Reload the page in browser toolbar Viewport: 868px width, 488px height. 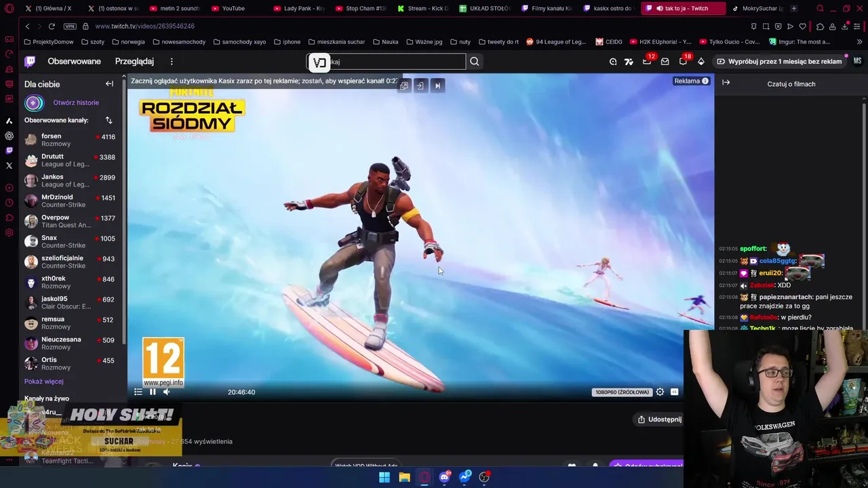[52, 26]
